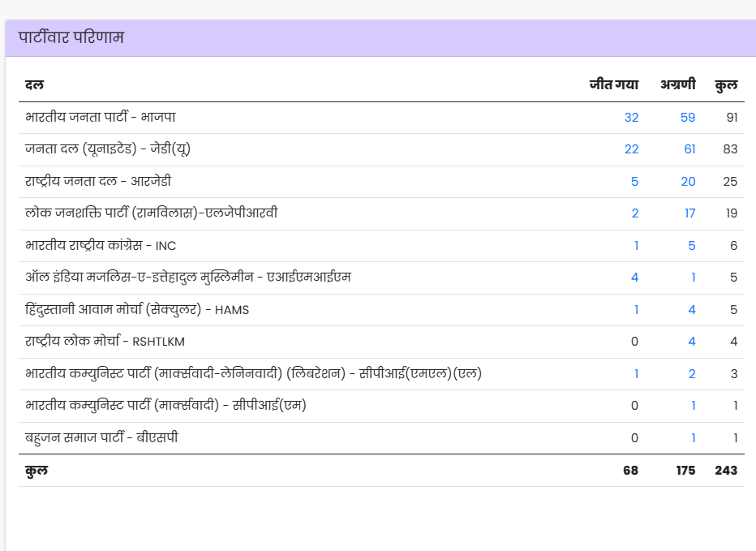Click LJP (Ram Vilas) won link showing 2
The image size is (756, 551).
pos(634,213)
